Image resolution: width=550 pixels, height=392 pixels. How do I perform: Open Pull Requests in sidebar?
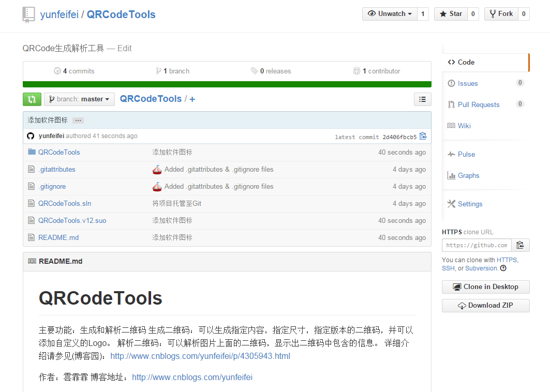[x=485, y=104]
